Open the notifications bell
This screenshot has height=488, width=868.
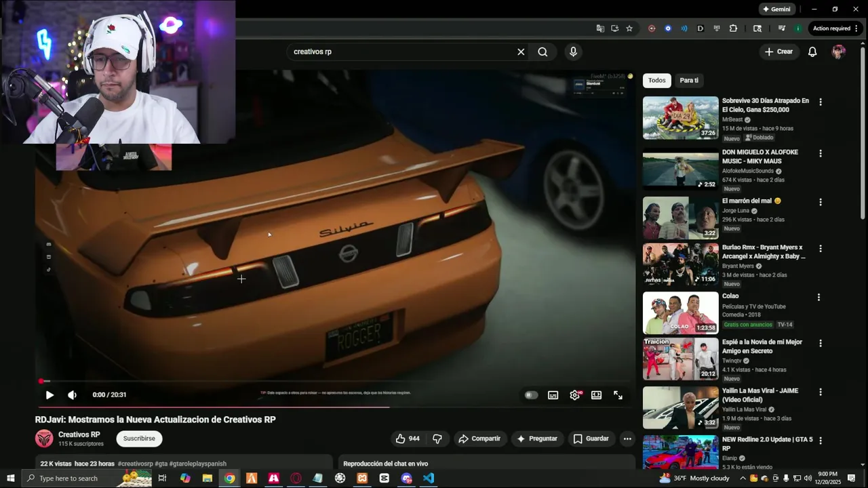[812, 52]
